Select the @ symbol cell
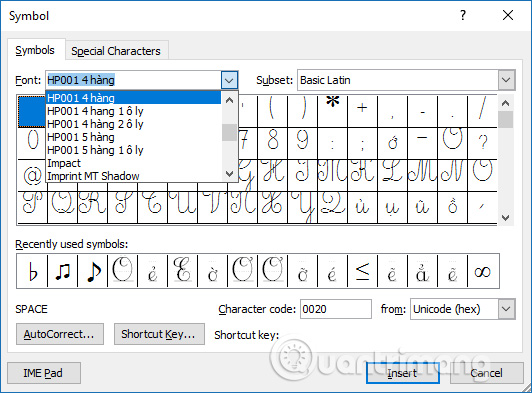The width and height of the screenshot is (532, 393). point(32,175)
